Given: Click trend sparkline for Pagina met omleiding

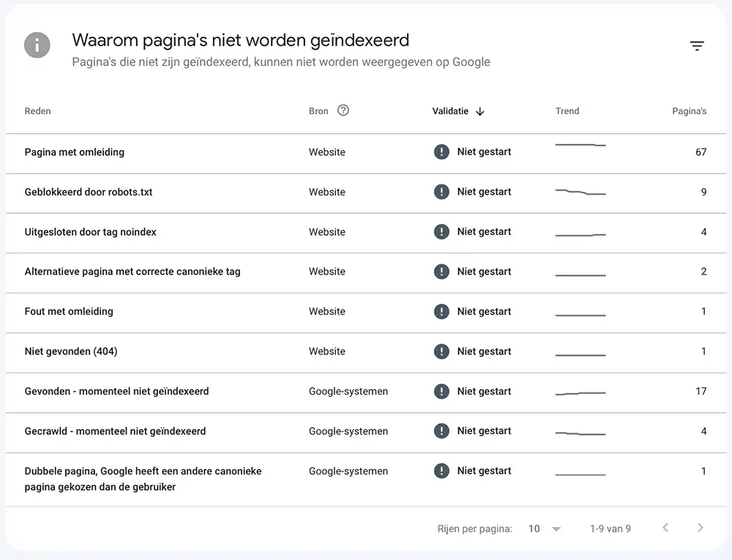Looking at the screenshot, I should coord(580,145).
